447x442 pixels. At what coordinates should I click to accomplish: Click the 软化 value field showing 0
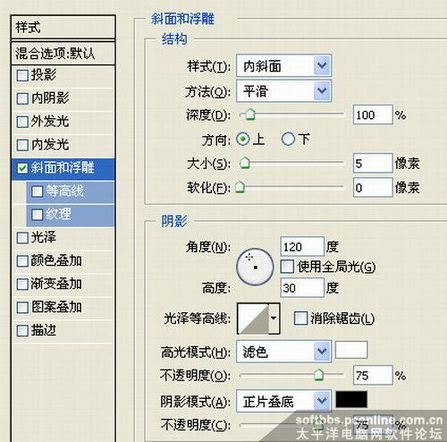click(373, 188)
